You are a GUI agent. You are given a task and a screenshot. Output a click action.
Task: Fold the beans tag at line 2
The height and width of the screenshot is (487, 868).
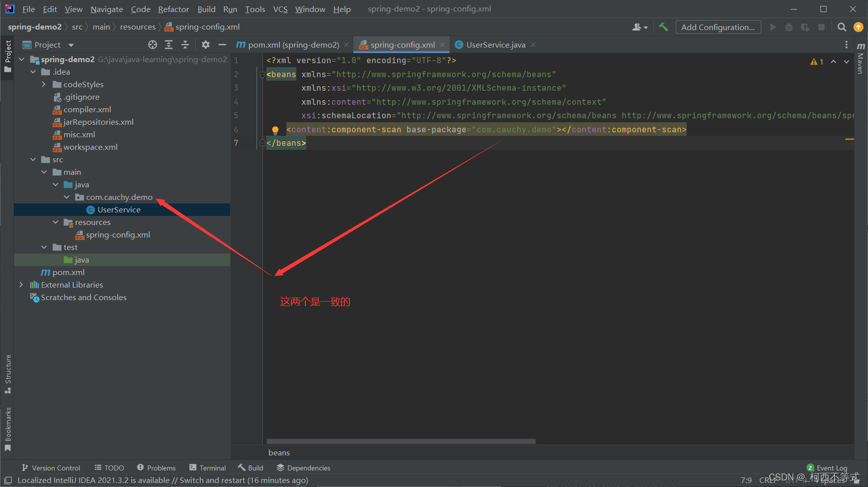click(x=262, y=75)
